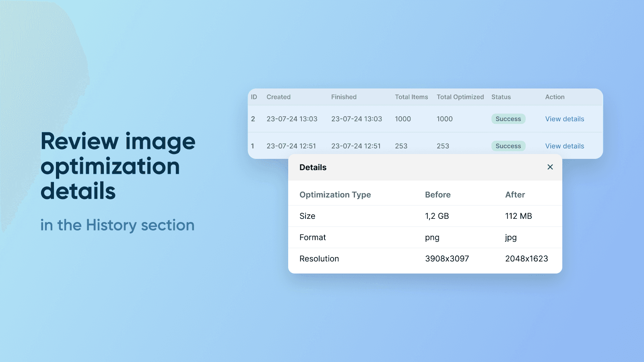The width and height of the screenshot is (644, 362).
Task: Click the ID column header
Action: [254, 97]
